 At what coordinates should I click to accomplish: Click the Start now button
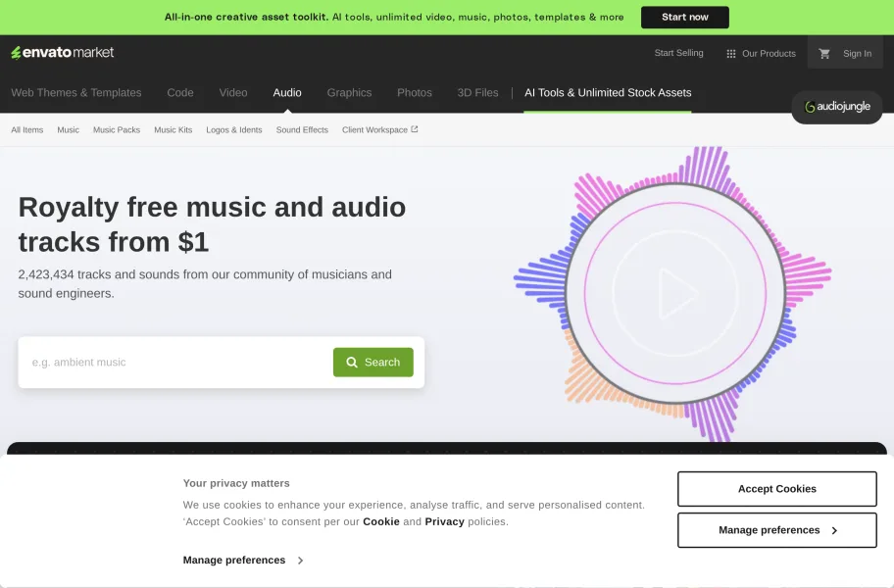click(685, 17)
